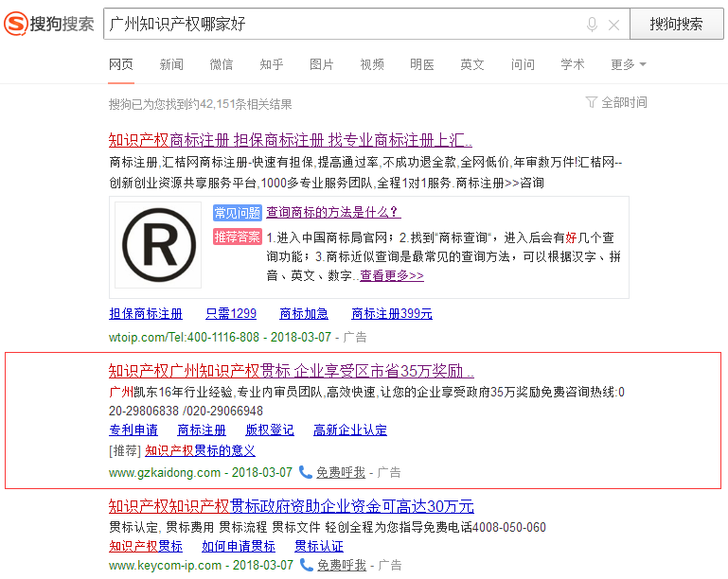Screen dimensions: 728x579
Task: Open the 知识产权商标注册 担保商标注册 result title
Action: (x=291, y=140)
